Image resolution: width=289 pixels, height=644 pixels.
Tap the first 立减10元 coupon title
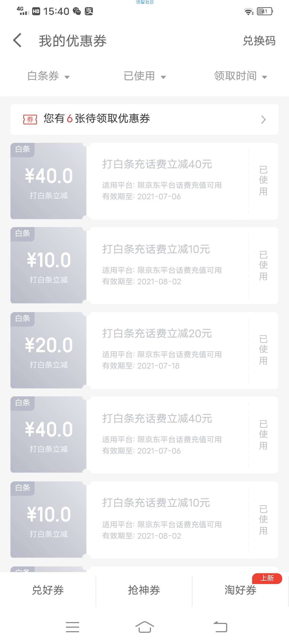[156, 249]
